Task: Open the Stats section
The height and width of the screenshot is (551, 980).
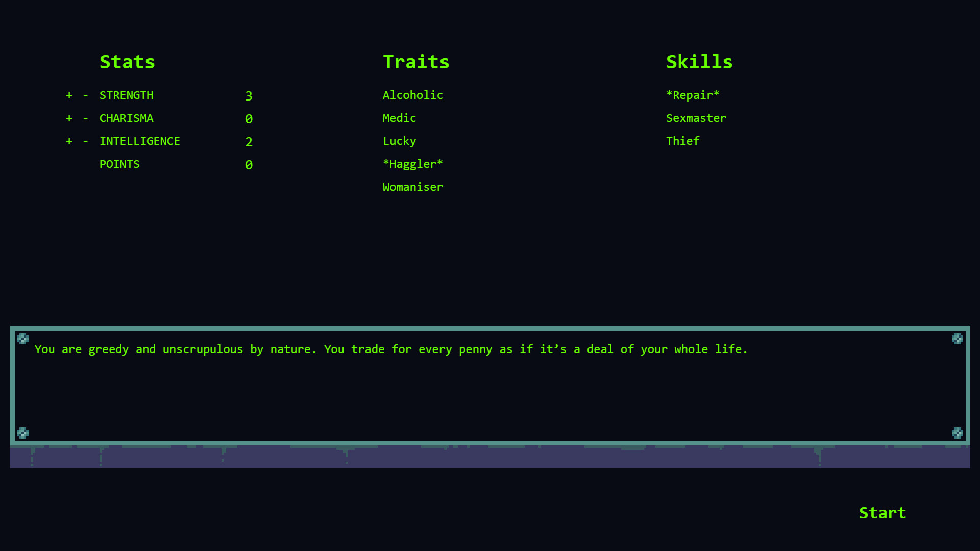Action: click(x=127, y=61)
